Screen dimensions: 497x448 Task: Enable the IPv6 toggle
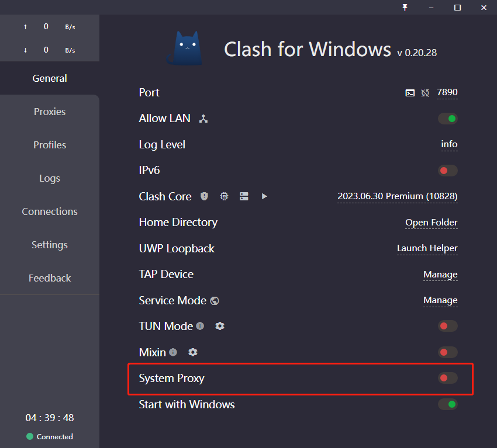(x=447, y=171)
